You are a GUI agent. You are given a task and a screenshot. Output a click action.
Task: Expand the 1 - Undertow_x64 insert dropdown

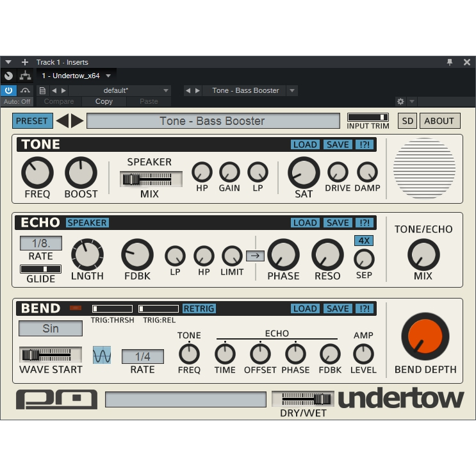tap(108, 76)
